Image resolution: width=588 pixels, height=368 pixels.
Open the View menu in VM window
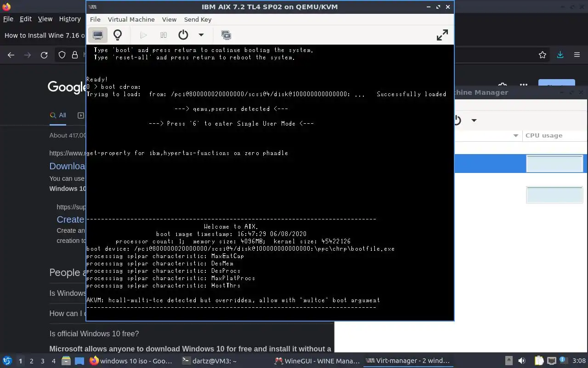169,19
